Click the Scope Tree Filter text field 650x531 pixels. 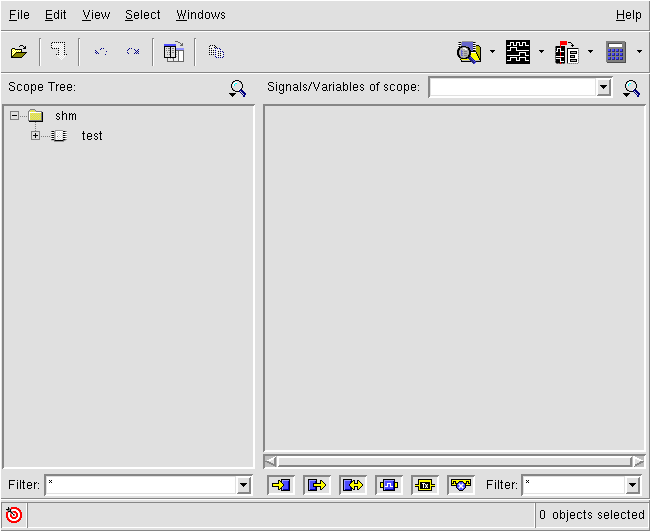coord(141,485)
